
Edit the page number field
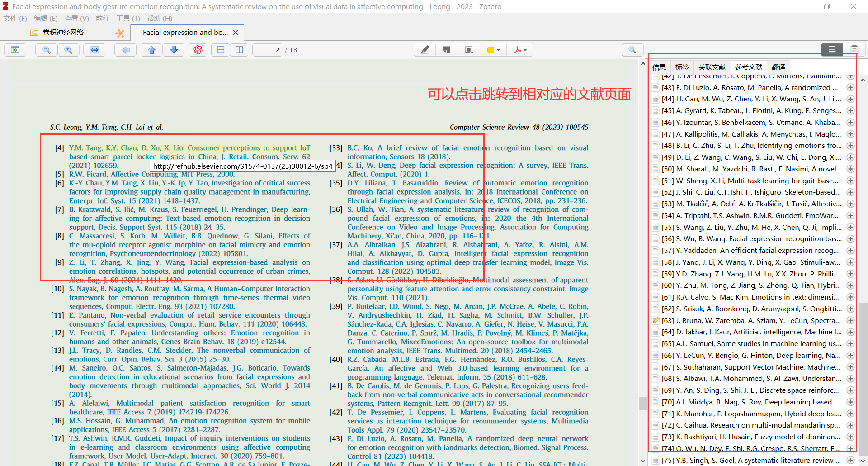pyautogui.click(x=268, y=50)
